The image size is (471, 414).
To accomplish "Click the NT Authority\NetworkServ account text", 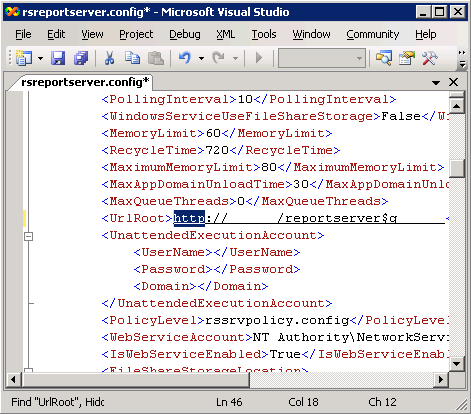I will pos(350,337).
